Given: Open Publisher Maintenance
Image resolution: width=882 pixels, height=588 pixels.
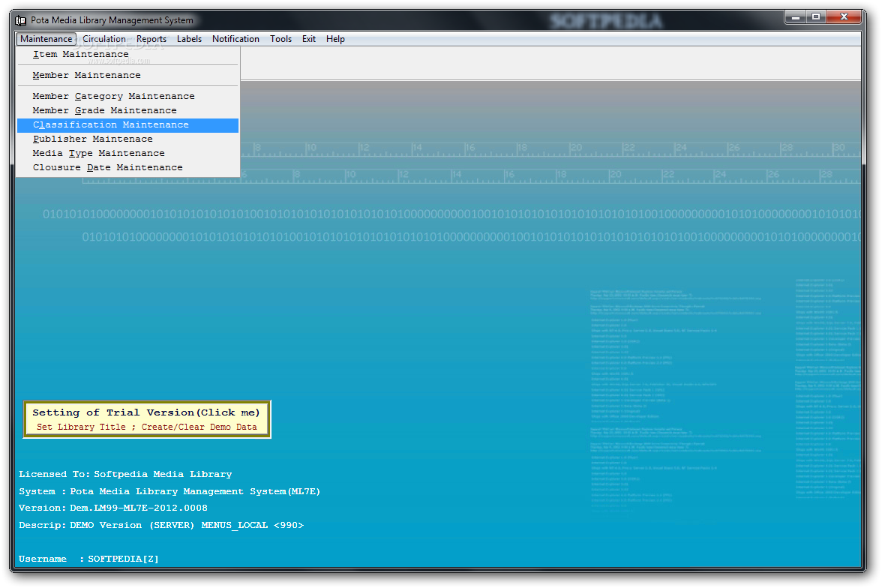Looking at the screenshot, I should point(127,139).
